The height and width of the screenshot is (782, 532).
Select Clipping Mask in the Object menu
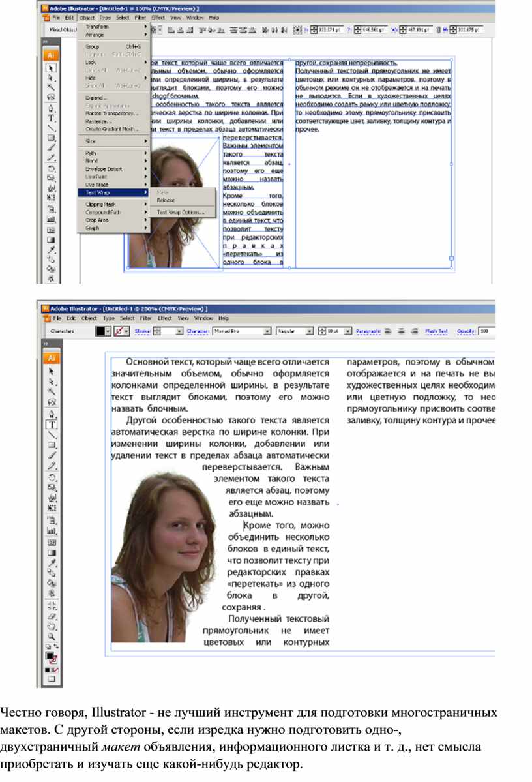[113, 205]
